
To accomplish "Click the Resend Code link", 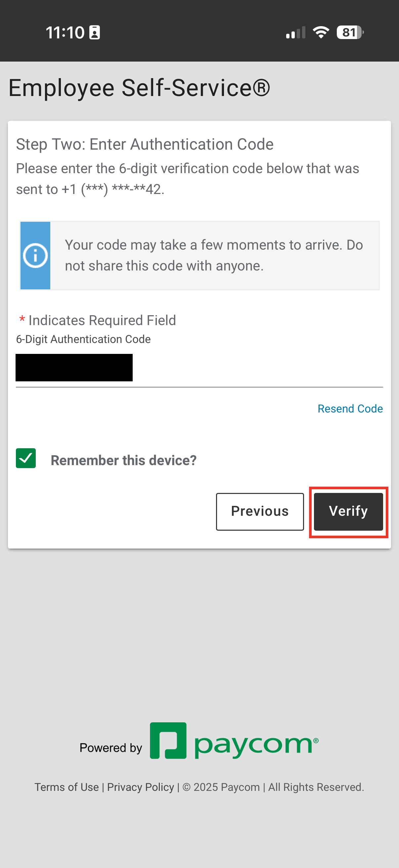I will pyautogui.click(x=350, y=409).
